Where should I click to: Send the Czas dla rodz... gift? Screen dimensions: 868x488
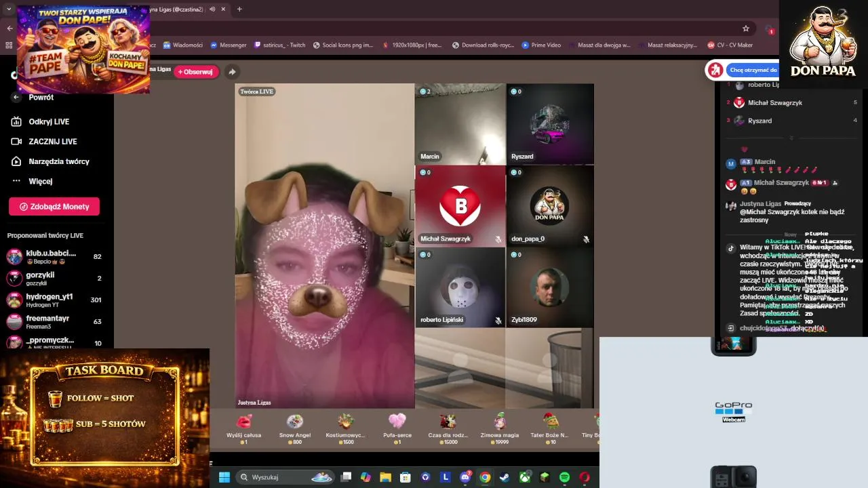448,428
